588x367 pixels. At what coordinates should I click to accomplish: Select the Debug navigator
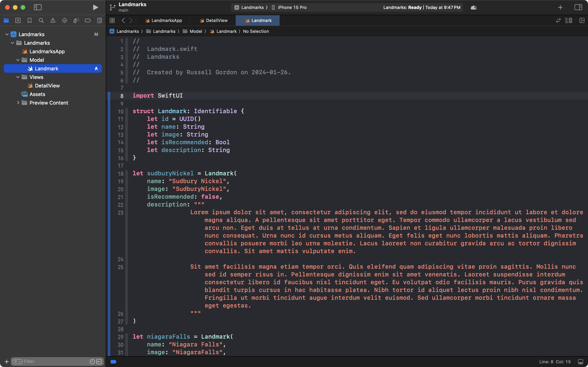(x=76, y=20)
